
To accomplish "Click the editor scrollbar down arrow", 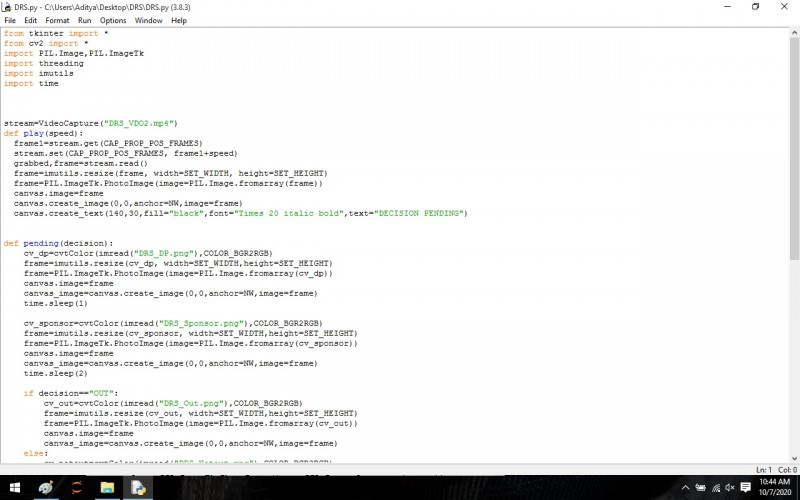I will coord(794,458).
